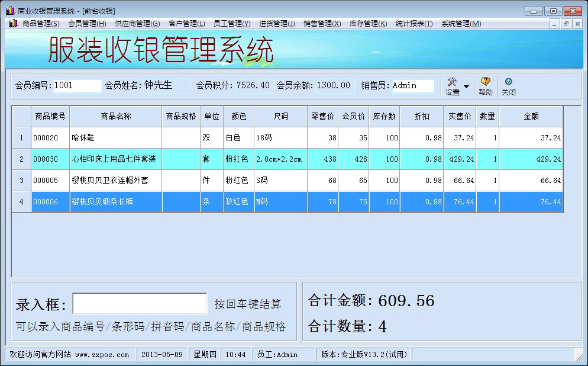The image size is (588, 366).
Task: Click the 销售员 field showing Admin
Action: click(413, 86)
